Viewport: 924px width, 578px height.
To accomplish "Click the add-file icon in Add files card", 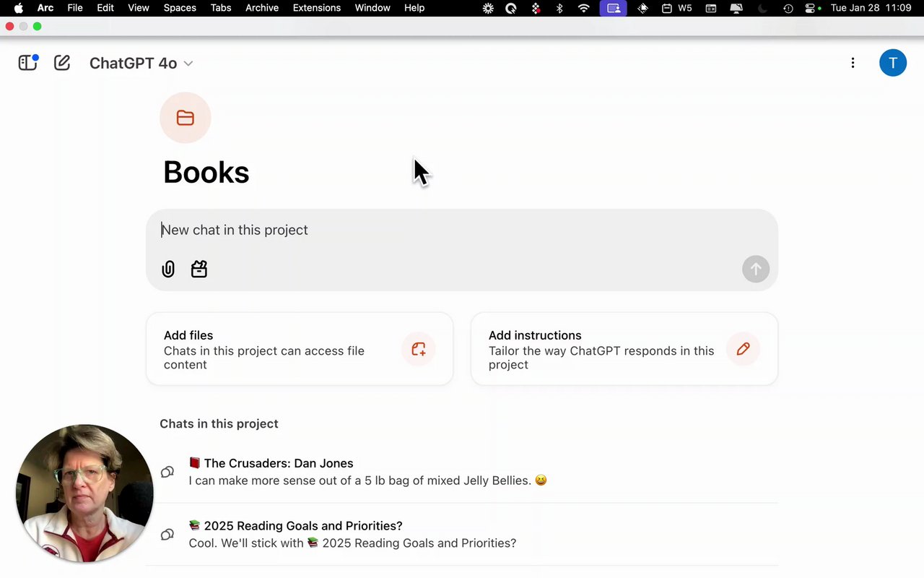I will click(419, 349).
